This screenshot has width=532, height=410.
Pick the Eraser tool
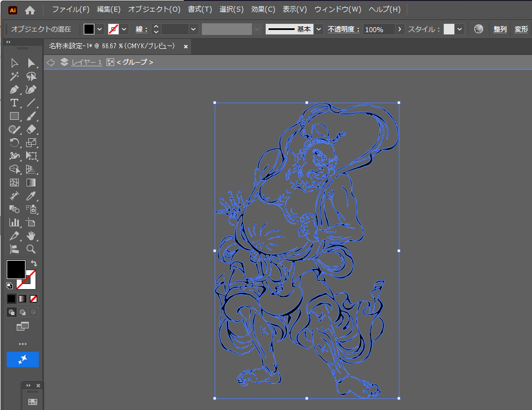tap(32, 130)
